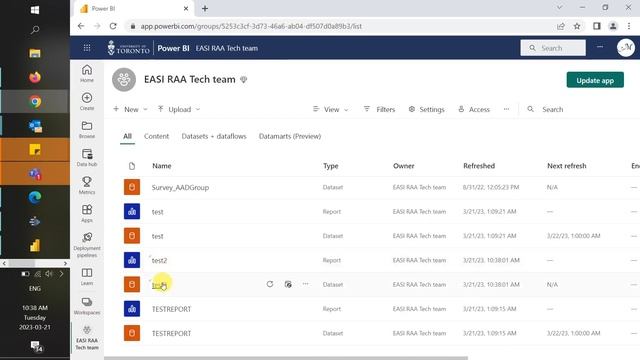Open more options for the test2 dataset row

coord(305,284)
